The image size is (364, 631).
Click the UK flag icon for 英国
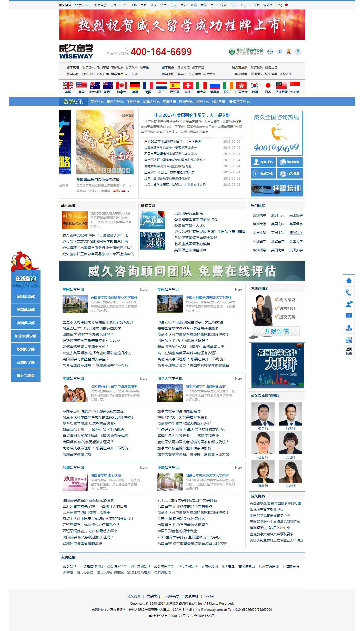(68, 85)
